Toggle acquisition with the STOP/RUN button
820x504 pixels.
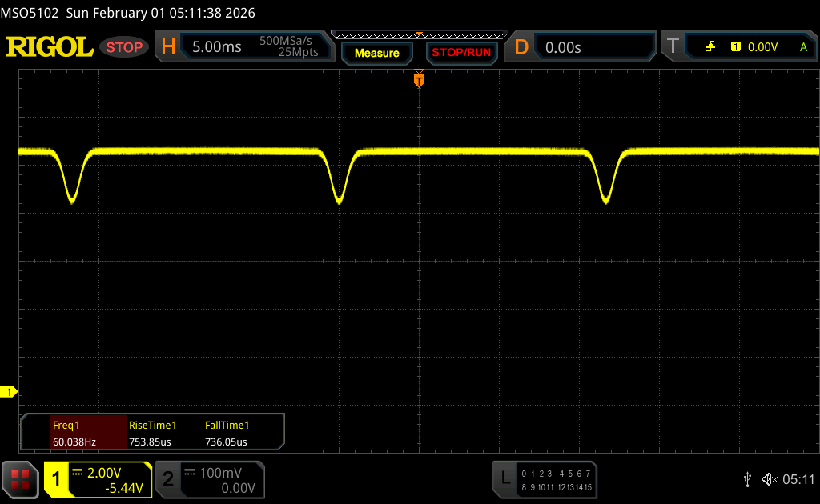tap(461, 53)
